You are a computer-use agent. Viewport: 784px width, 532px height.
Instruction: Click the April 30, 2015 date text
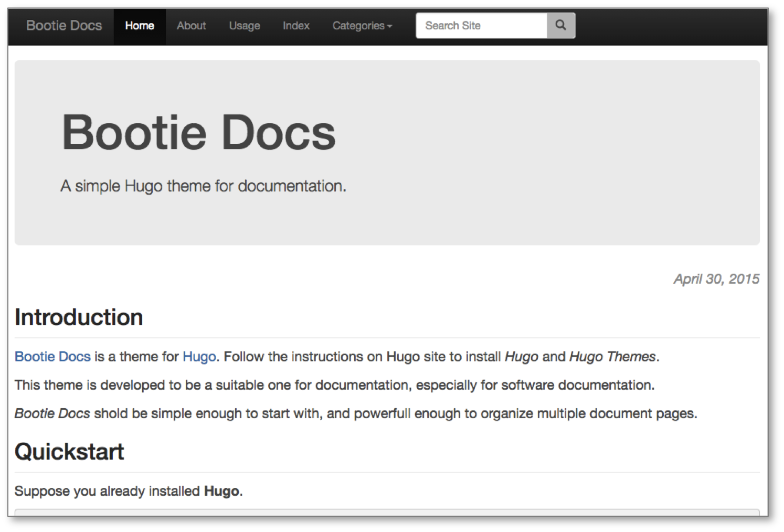[x=716, y=279]
